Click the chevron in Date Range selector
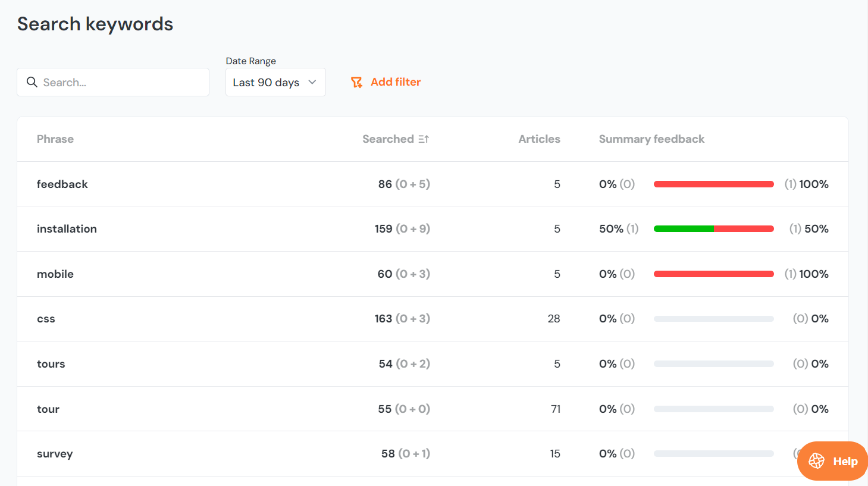 312,82
